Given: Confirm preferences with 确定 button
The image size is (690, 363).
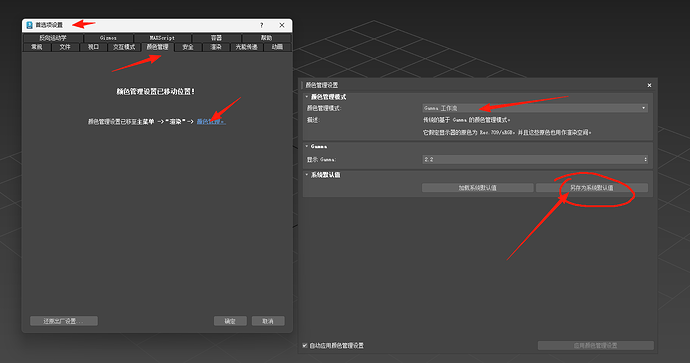Looking at the screenshot, I should tap(230, 321).
